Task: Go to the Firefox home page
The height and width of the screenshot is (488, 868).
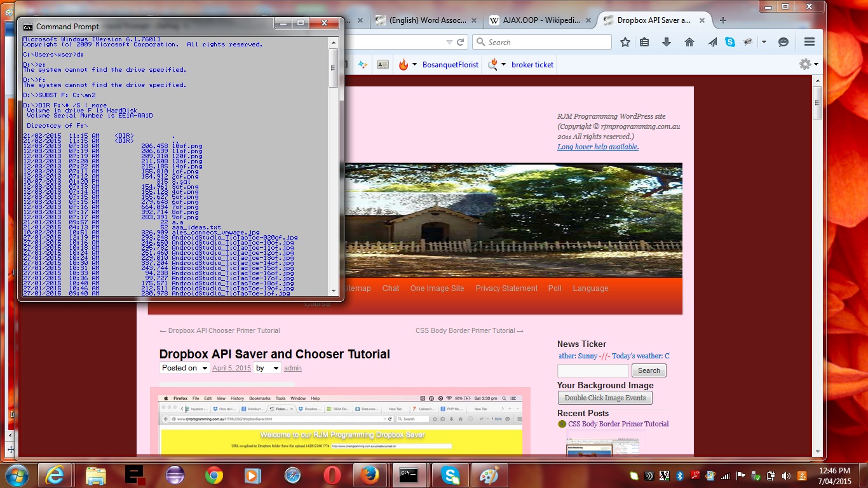Action: pyautogui.click(x=689, y=42)
